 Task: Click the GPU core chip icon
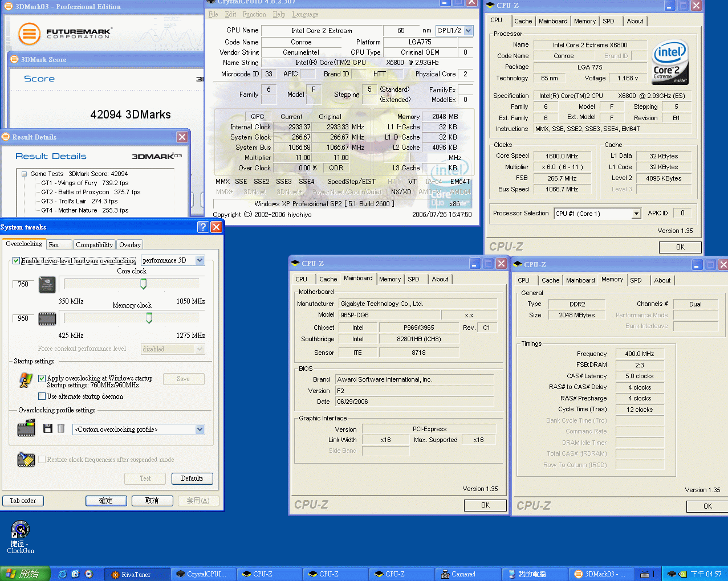(47, 284)
